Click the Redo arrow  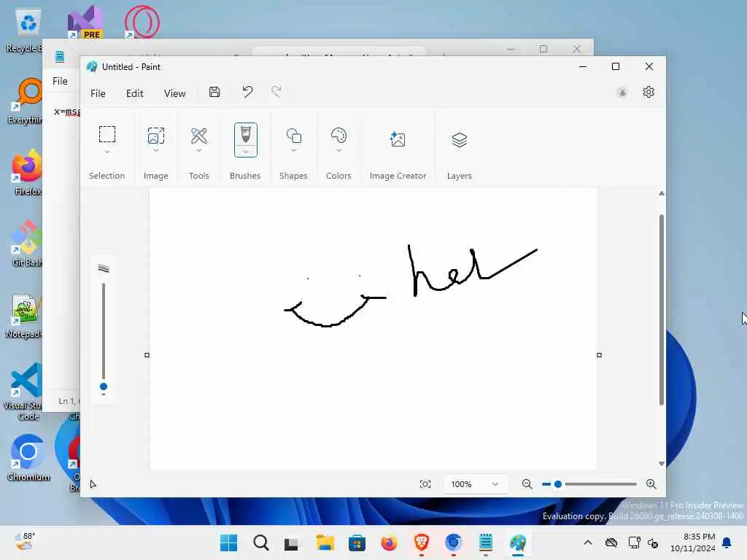click(x=276, y=91)
